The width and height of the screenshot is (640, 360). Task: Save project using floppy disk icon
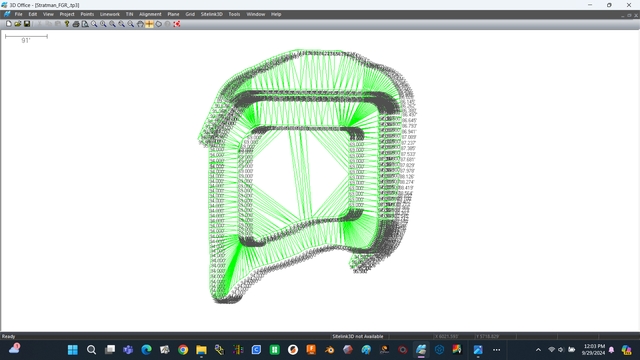27,24
